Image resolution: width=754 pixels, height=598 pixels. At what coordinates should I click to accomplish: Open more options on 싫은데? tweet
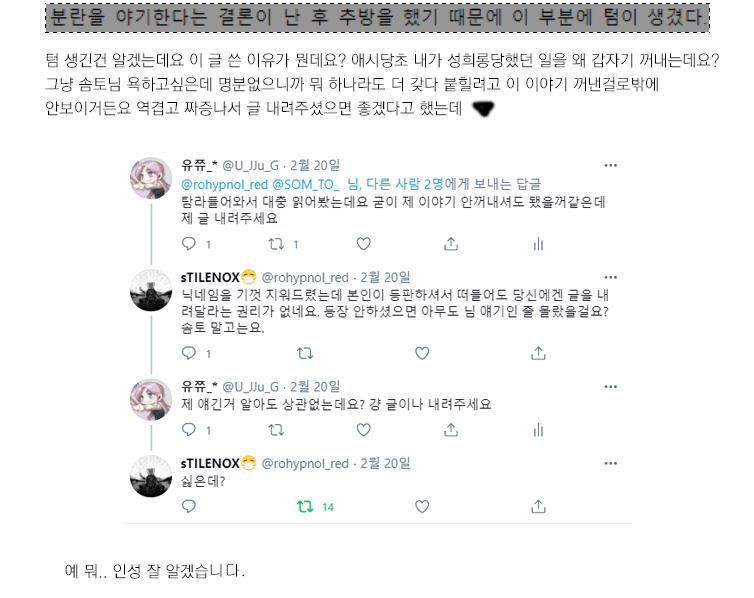(x=611, y=463)
